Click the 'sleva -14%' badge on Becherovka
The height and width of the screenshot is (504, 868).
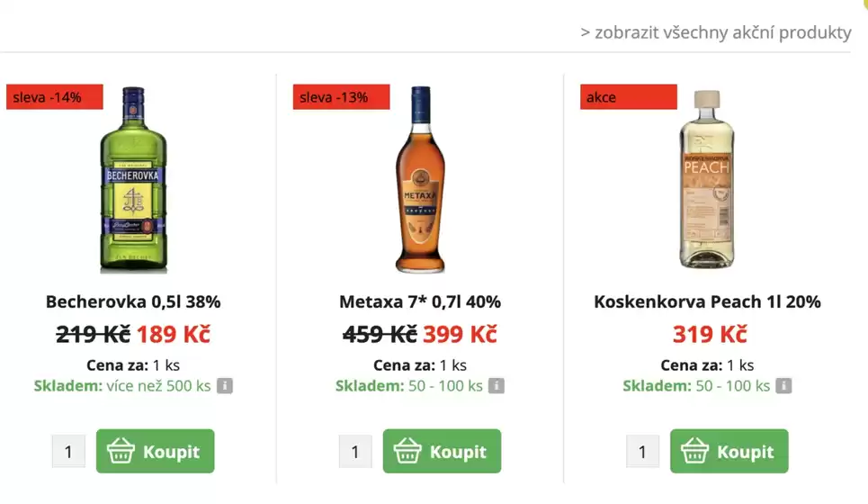pyautogui.click(x=55, y=97)
